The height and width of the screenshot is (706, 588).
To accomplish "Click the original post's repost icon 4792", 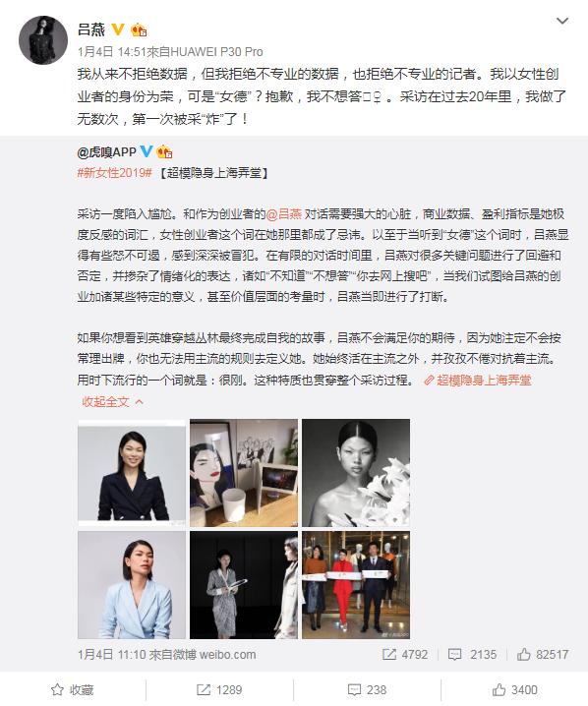I will pos(405,654).
